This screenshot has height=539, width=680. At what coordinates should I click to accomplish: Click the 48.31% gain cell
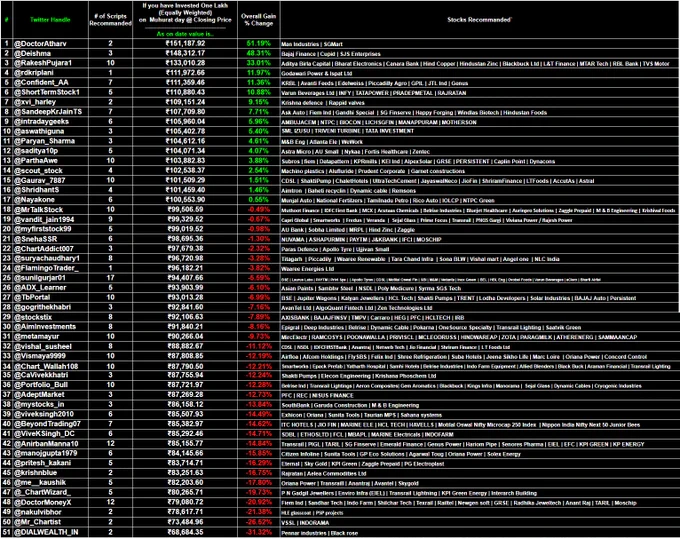258,53
